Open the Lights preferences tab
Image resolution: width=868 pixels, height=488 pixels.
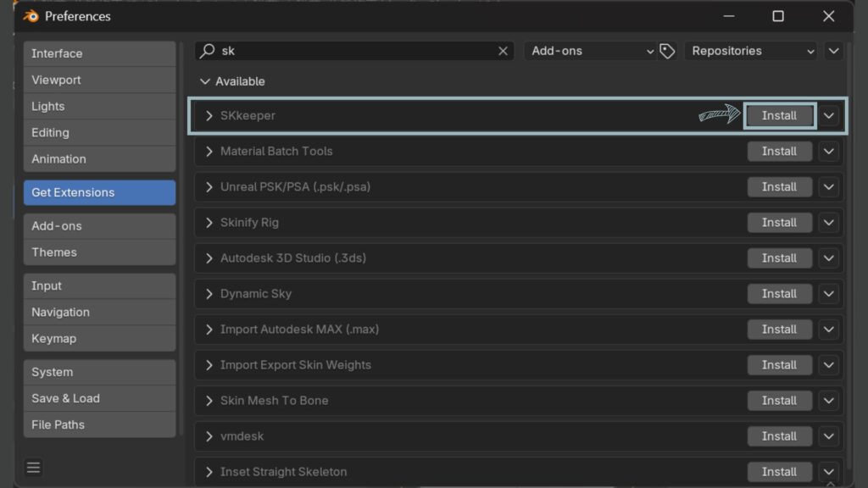click(100, 106)
